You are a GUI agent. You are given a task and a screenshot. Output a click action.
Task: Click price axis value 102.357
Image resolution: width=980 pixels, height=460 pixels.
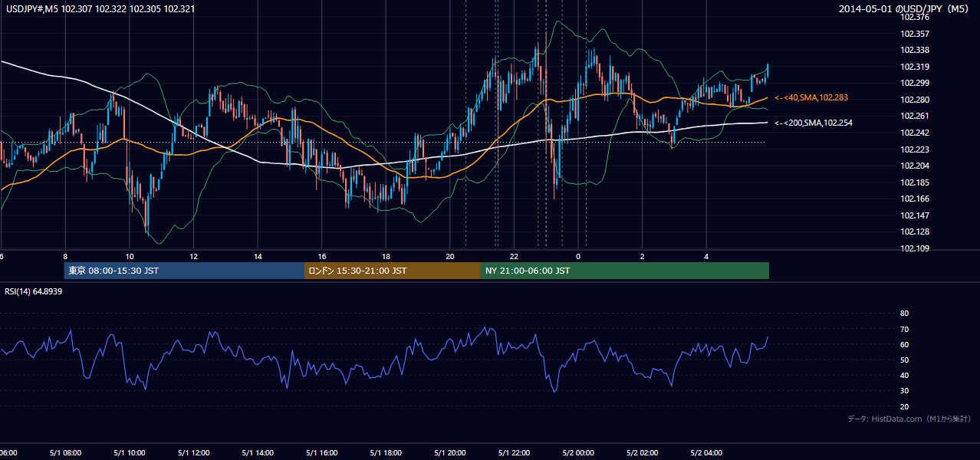tap(915, 34)
